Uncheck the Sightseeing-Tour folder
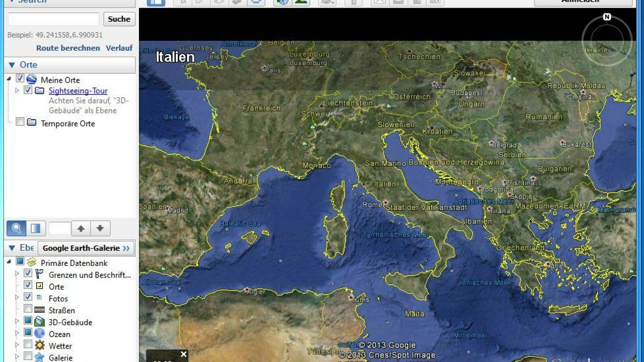644x362 pixels. coord(27,90)
